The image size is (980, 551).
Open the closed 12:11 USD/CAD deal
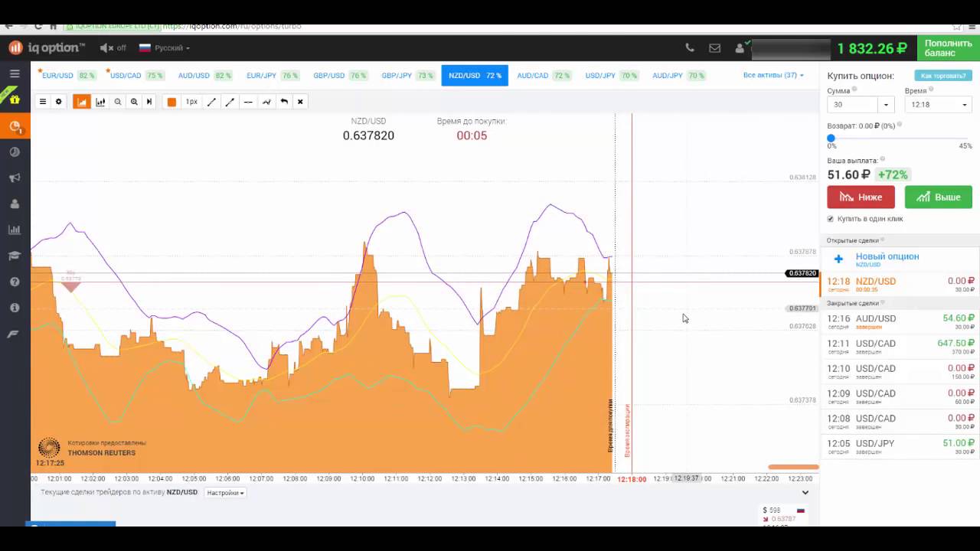tap(900, 347)
